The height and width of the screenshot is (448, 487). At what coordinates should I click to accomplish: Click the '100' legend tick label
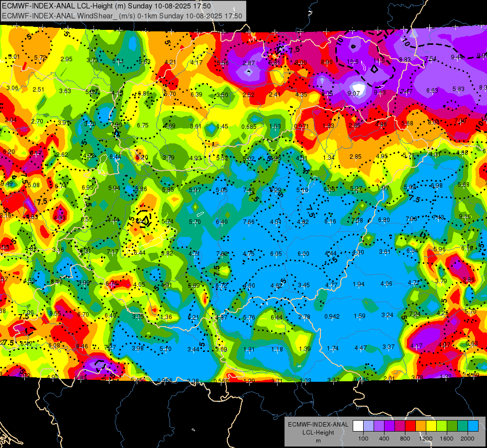pyautogui.click(x=363, y=439)
